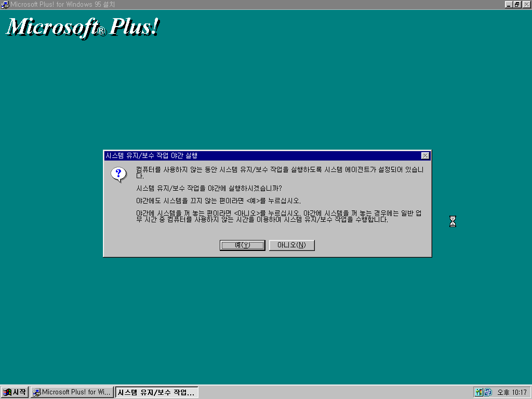The width and height of the screenshot is (532, 399).
Task: Switch to Microsoft Plus! for Wi... taskbar button
Action: coord(72,392)
